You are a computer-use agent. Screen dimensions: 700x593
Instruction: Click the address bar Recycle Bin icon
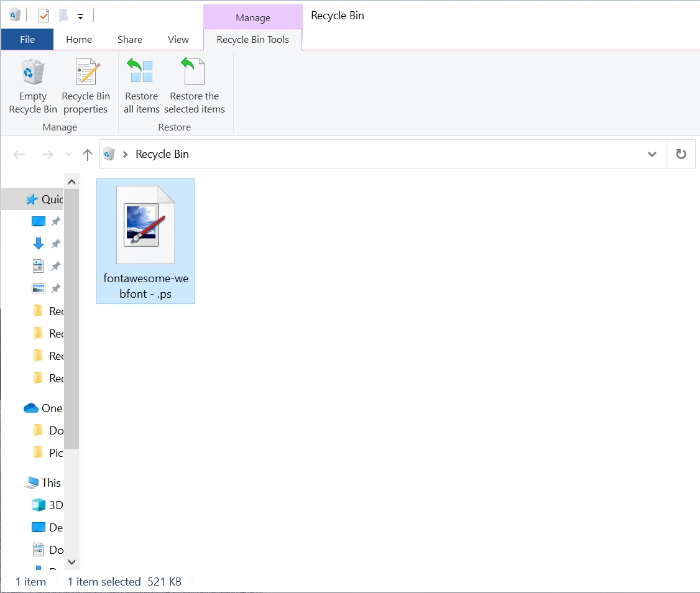point(109,154)
